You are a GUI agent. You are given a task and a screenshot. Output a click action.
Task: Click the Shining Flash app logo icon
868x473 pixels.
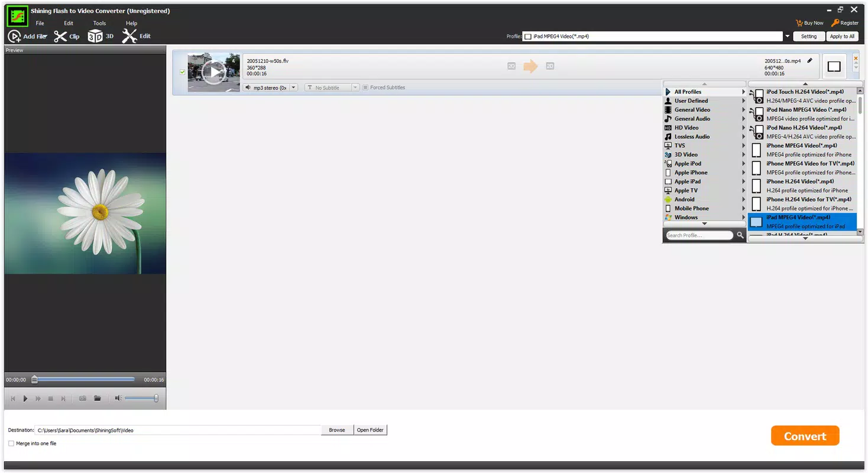[18, 16]
